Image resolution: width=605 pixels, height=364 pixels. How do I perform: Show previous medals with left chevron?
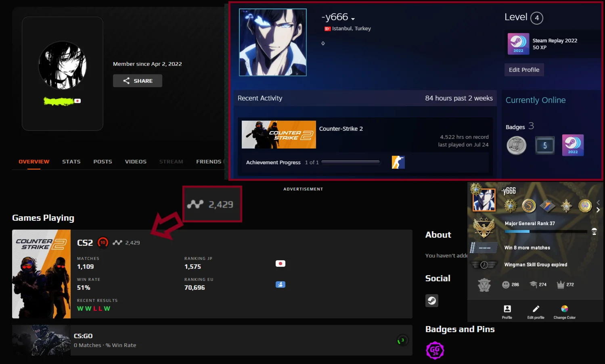pyautogui.click(x=598, y=202)
